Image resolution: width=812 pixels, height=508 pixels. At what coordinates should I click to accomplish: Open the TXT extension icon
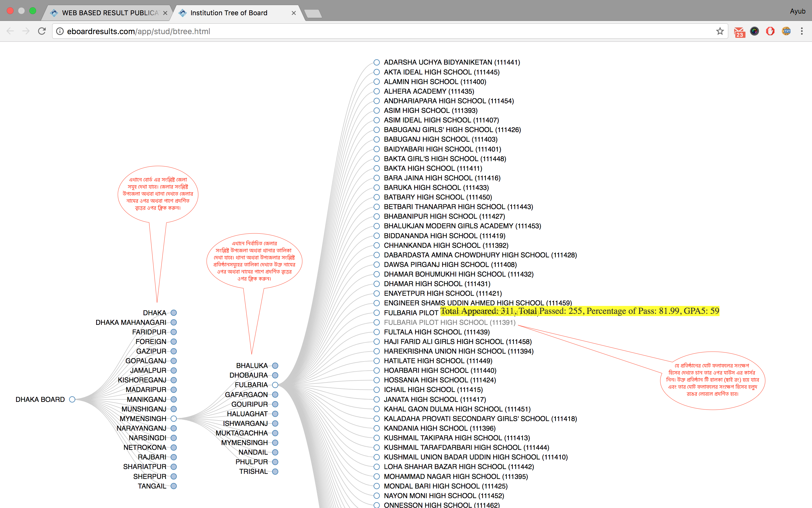click(x=786, y=31)
